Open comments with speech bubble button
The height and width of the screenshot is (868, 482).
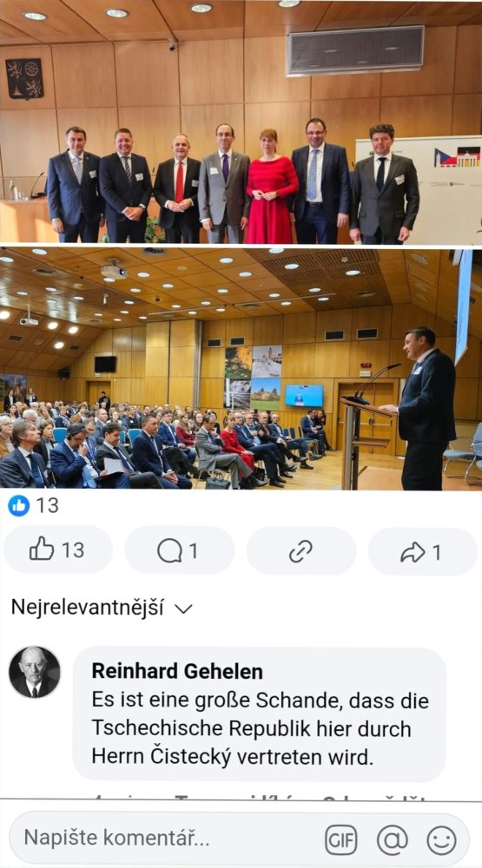point(179,551)
